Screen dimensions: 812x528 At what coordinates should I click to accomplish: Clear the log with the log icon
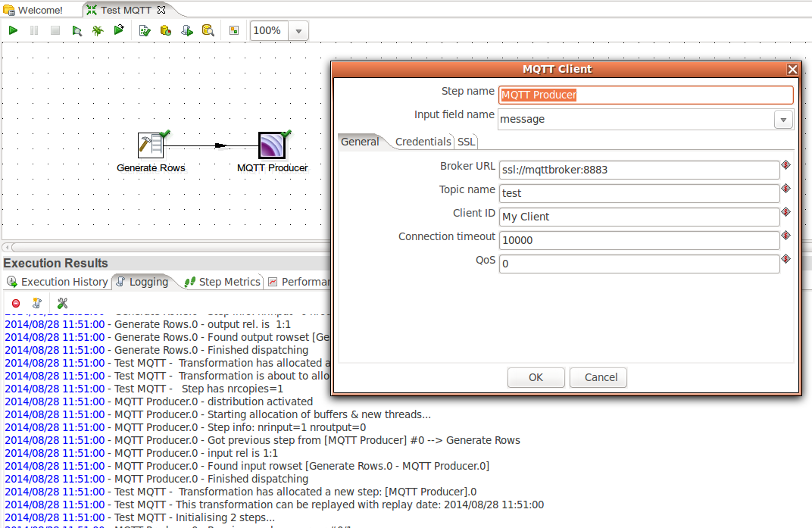tap(37, 303)
